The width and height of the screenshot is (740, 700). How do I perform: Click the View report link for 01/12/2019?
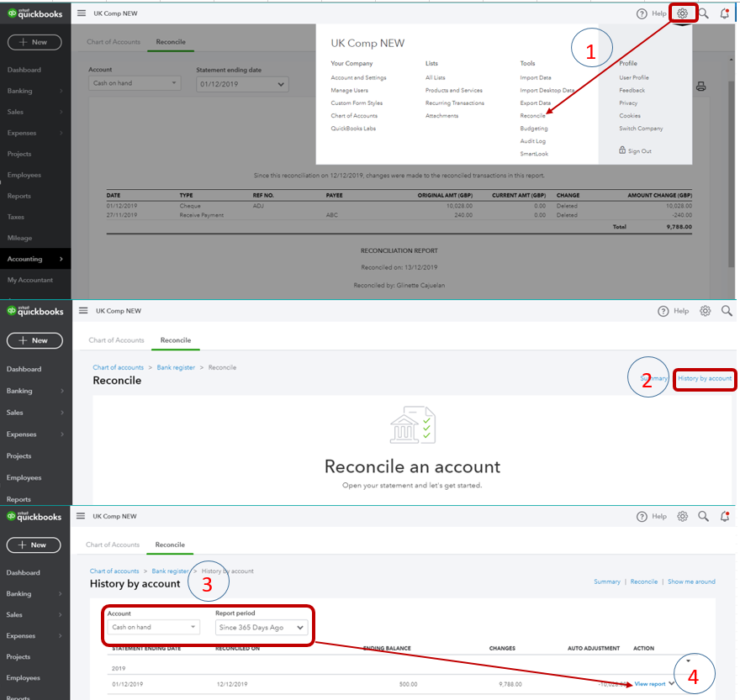(x=649, y=683)
